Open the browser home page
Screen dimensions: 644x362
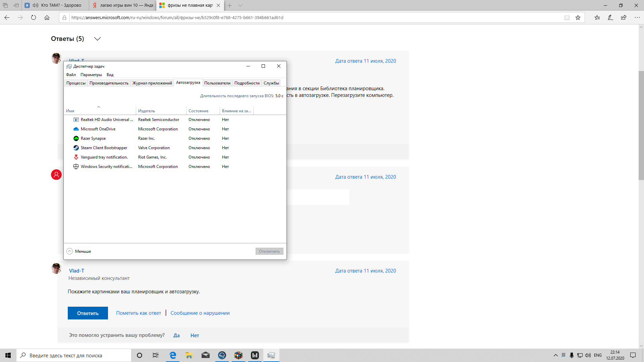pyautogui.click(x=47, y=18)
